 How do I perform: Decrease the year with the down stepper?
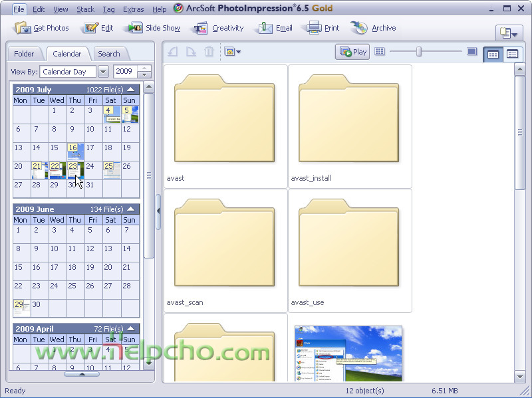pyautogui.click(x=144, y=74)
